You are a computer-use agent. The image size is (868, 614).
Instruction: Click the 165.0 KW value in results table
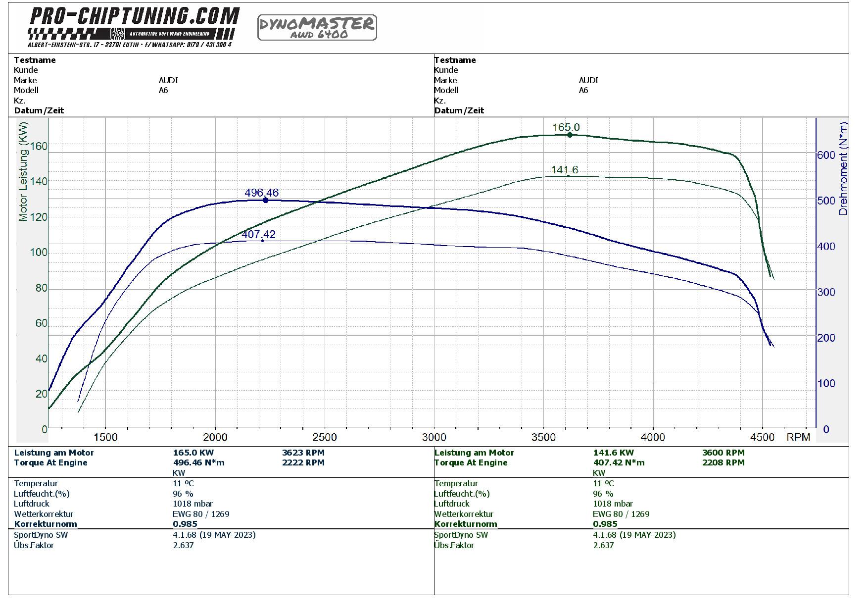193,453
